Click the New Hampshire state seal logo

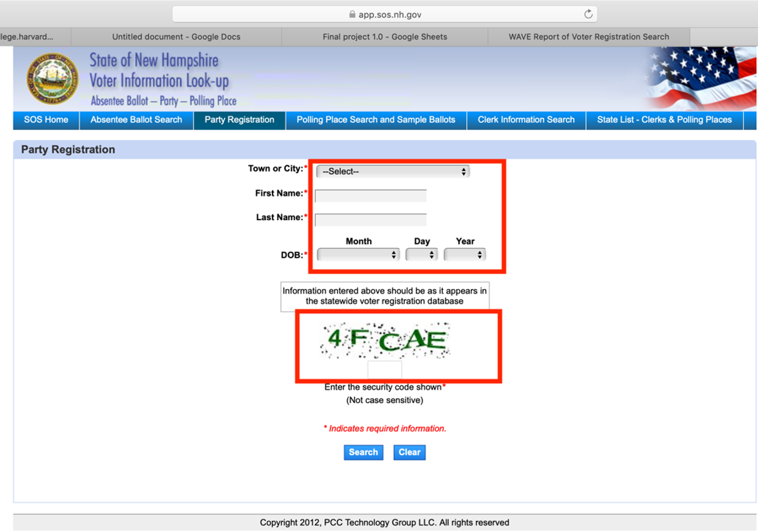point(52,79)
